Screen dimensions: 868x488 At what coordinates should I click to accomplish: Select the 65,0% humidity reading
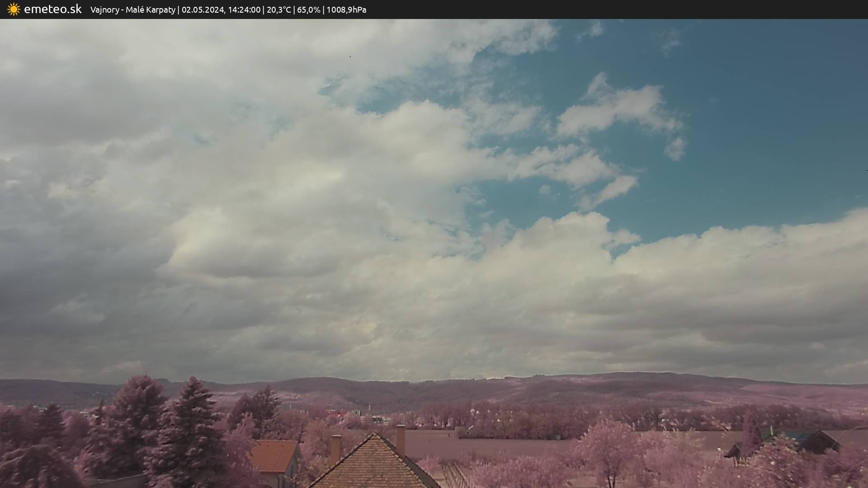coord(308,10)
